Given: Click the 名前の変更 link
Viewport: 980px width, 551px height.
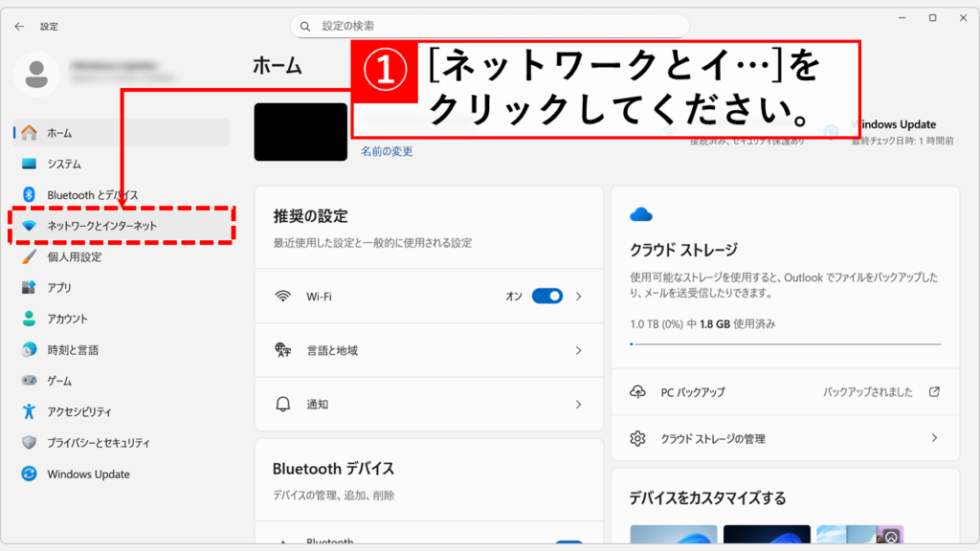Looking at the screenshot, I should 387,151.
